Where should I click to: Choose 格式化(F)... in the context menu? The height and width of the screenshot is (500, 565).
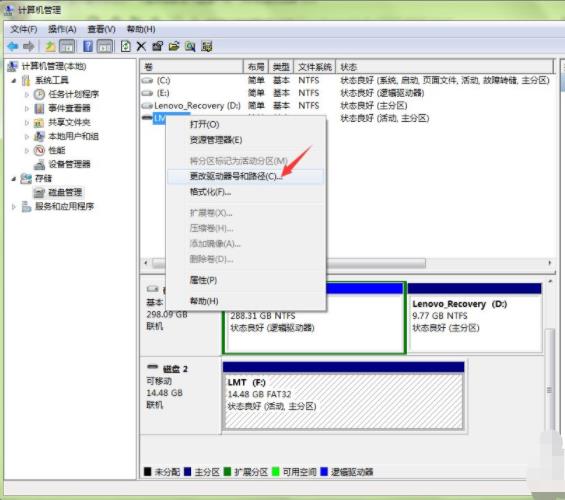pyautogui.click(x=246, y=192)
